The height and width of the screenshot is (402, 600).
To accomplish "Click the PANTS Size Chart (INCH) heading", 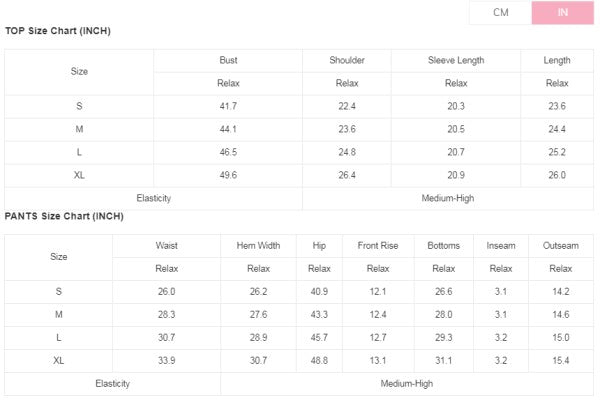I will click(64, 216).
